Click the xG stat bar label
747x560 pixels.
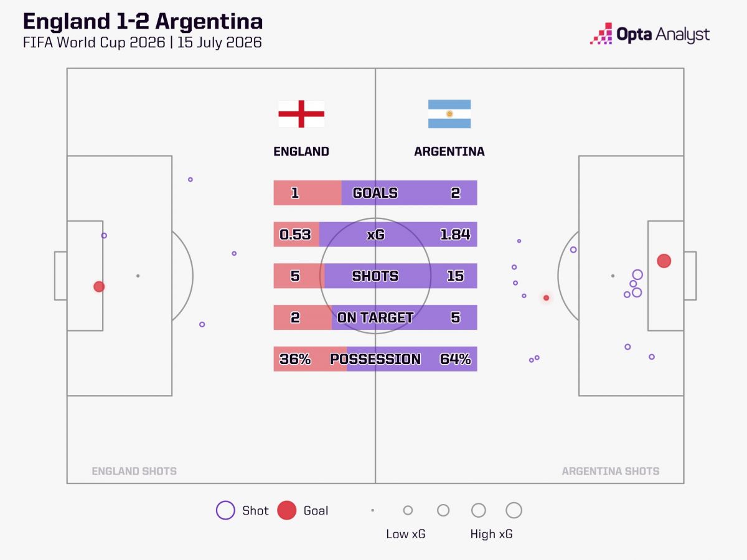[x=375, y=235]
